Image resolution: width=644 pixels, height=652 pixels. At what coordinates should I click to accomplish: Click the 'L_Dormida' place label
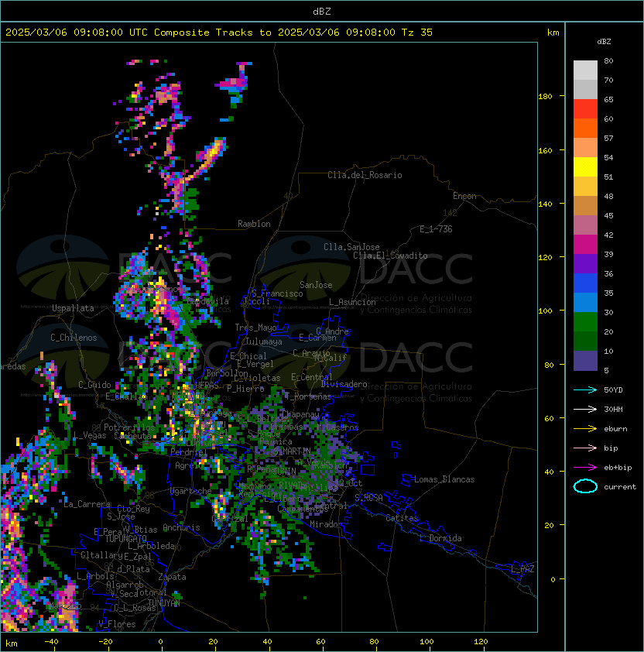440,538
